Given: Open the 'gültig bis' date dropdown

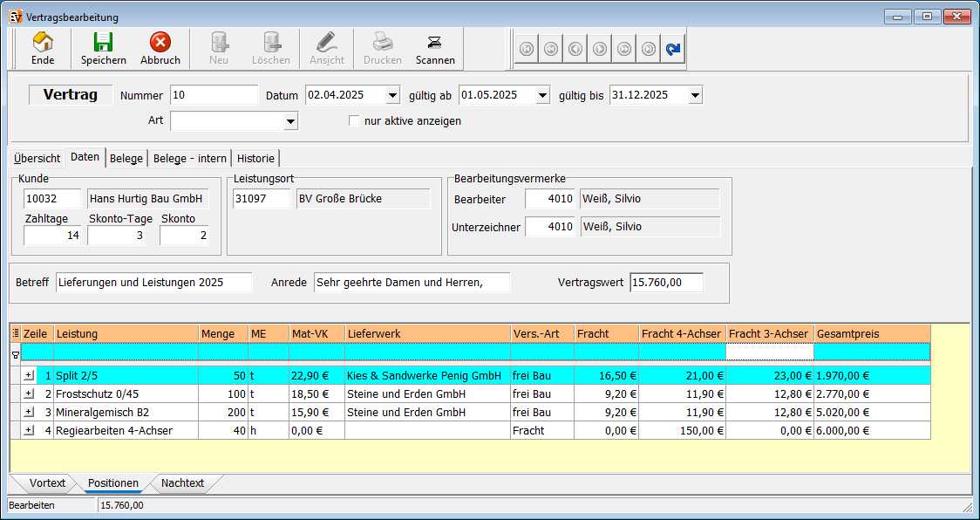Looking at the screenshot, I should coord(695,95).
